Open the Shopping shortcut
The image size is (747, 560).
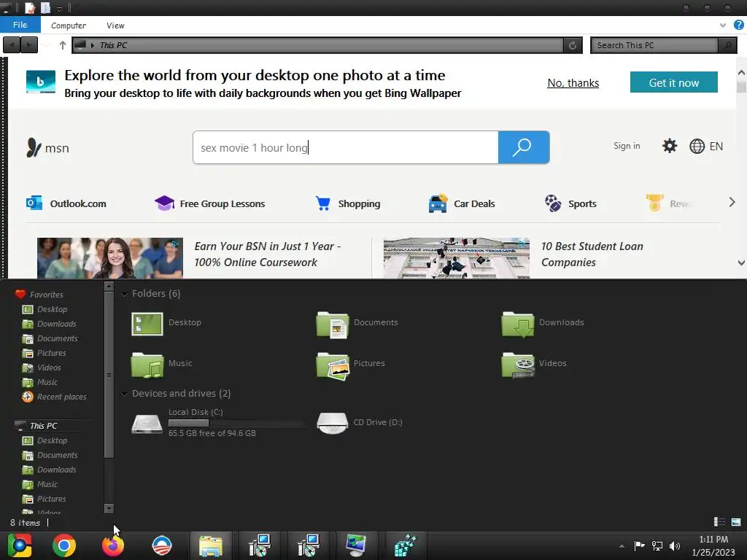point(348,203)
